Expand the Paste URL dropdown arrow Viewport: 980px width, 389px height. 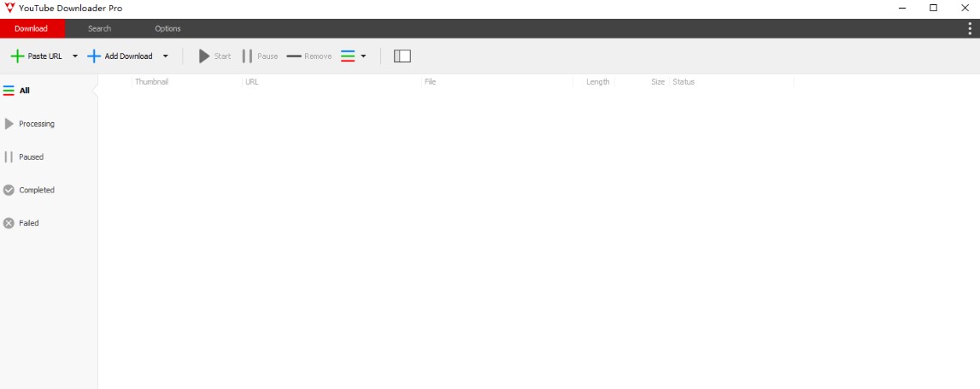click(x=75, y=56)
